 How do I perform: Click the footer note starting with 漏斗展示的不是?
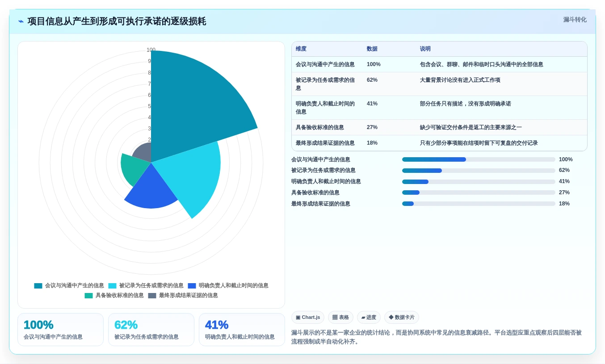(437, 337)
